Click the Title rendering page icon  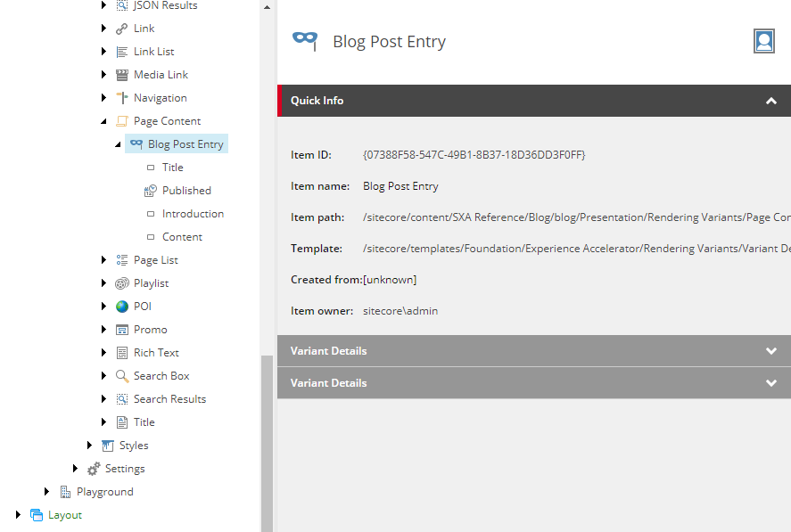(x=121, y=422)
